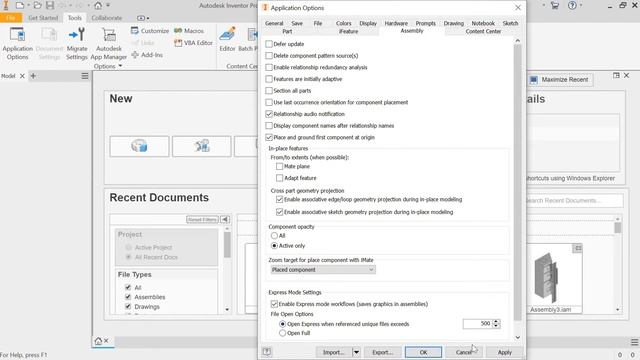Click the 500 unique files value field
The width and height of the screenshot is (640, 360).
(478, 324)
